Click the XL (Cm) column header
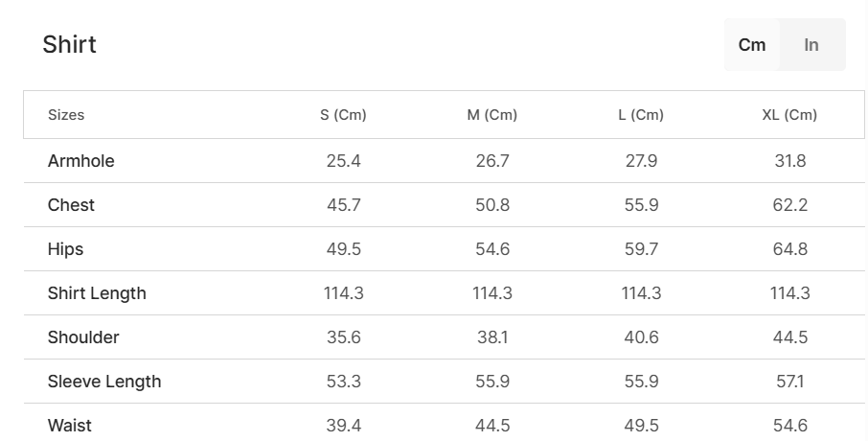Image resolution: width=868 pixels, height=441 pixels. pyautogui.click(x=789, y=115)
